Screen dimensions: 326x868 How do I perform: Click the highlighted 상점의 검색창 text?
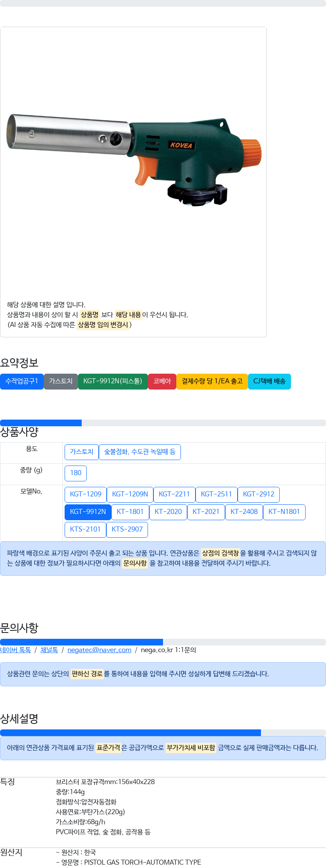coord(221,553)
